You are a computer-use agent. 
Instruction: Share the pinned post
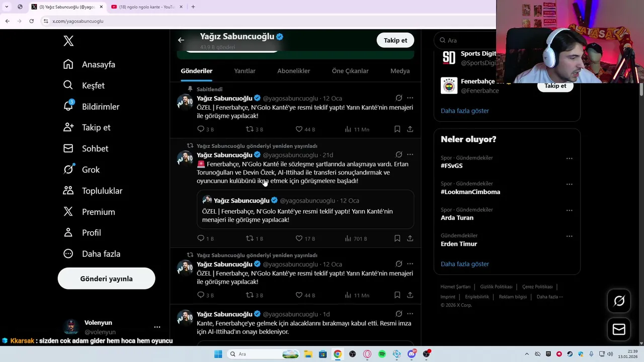pos(410,129)
